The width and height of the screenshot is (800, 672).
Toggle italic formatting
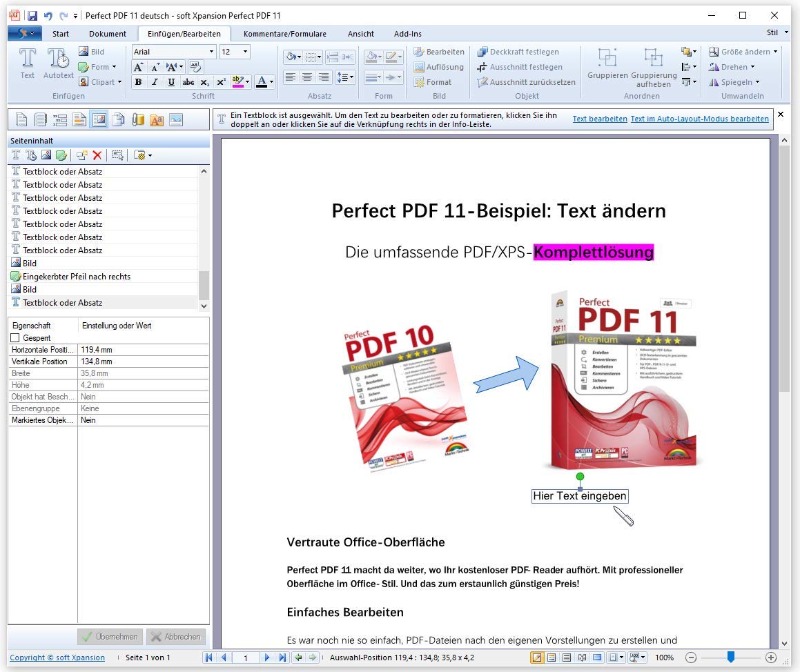pos(155,82)
